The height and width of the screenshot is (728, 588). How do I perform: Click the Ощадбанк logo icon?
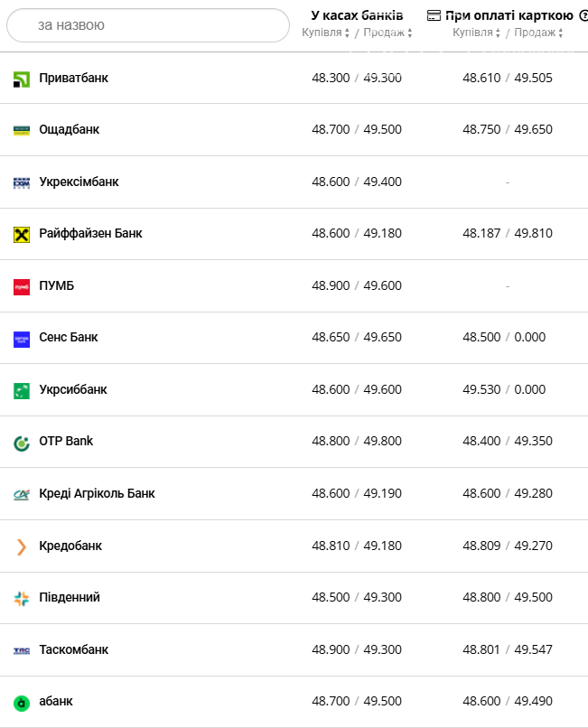point(22,130)
